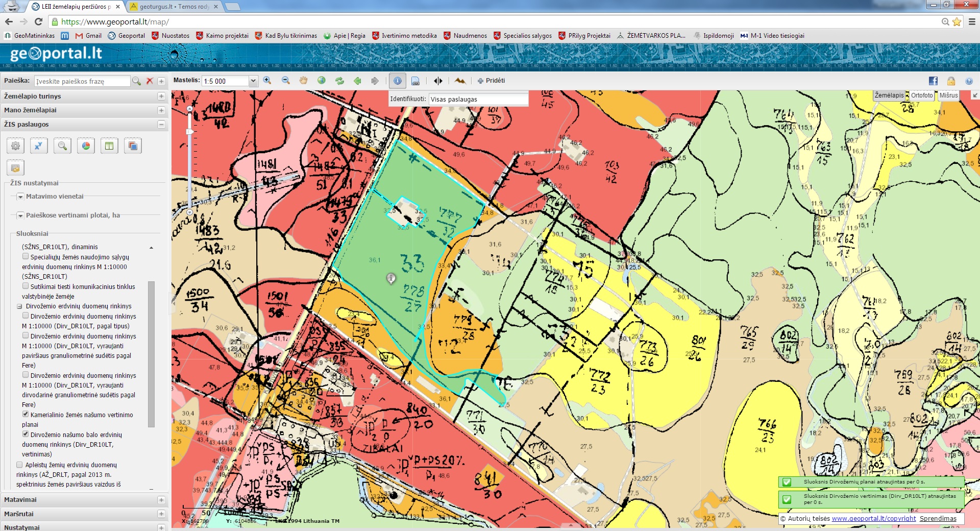Enable Specialiųjų žemės naudojimo sąlygų layer
This screenshot has height=531, width=980.
tap(26, 257)
